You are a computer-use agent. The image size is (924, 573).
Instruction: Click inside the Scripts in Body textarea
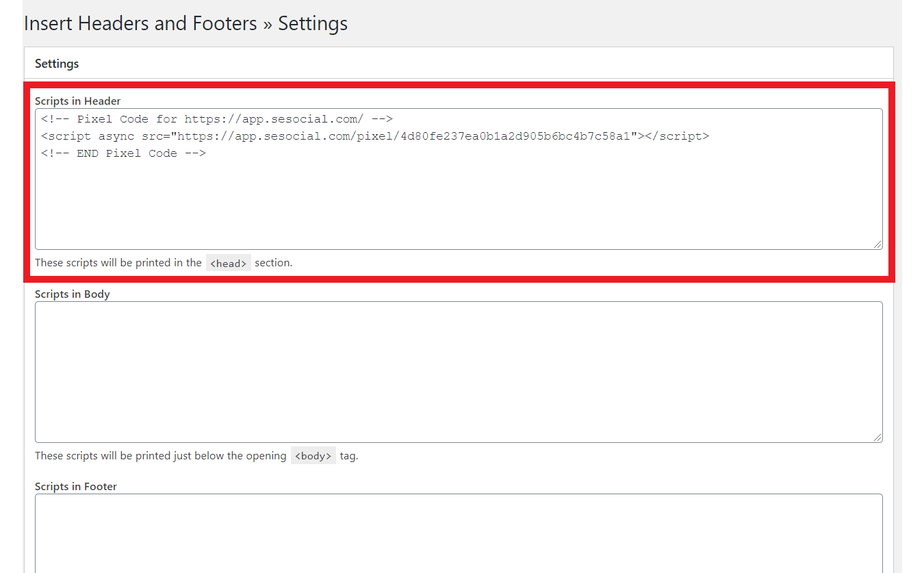[x=459, y=372]
